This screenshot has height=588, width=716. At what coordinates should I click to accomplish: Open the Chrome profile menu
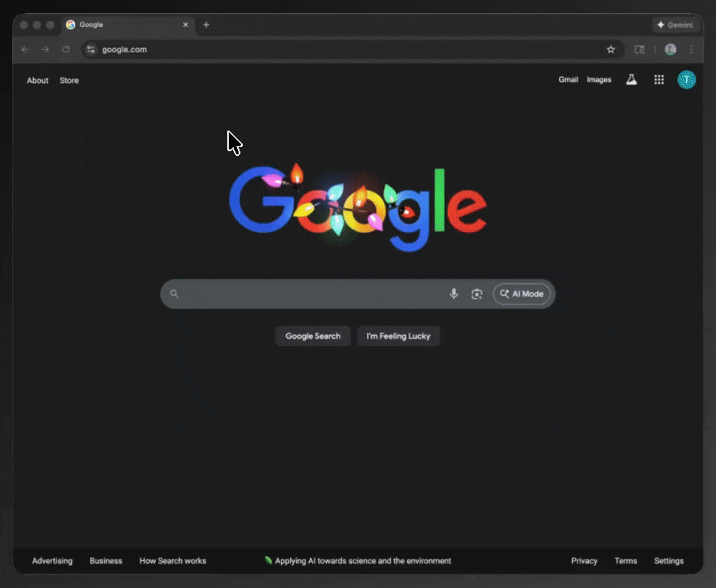click(670, 50)
